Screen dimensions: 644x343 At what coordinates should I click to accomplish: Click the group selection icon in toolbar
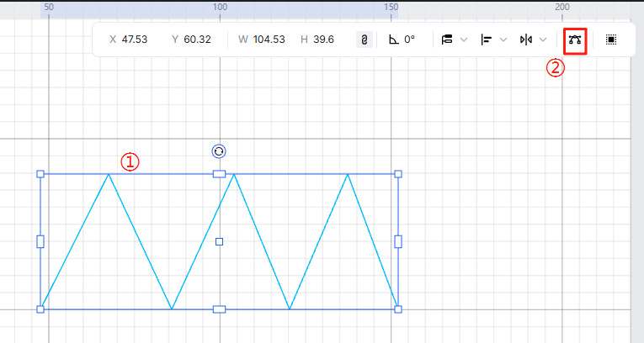point(611,40)
